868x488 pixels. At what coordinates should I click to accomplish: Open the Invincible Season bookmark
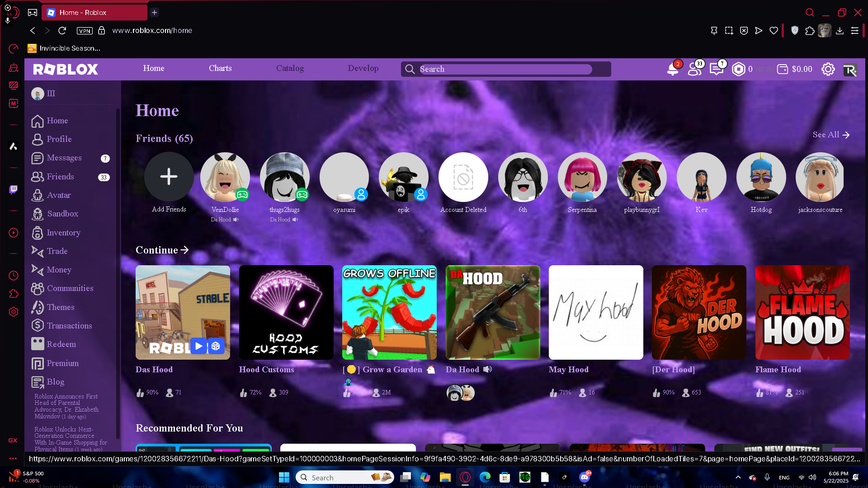pos(64,48)
